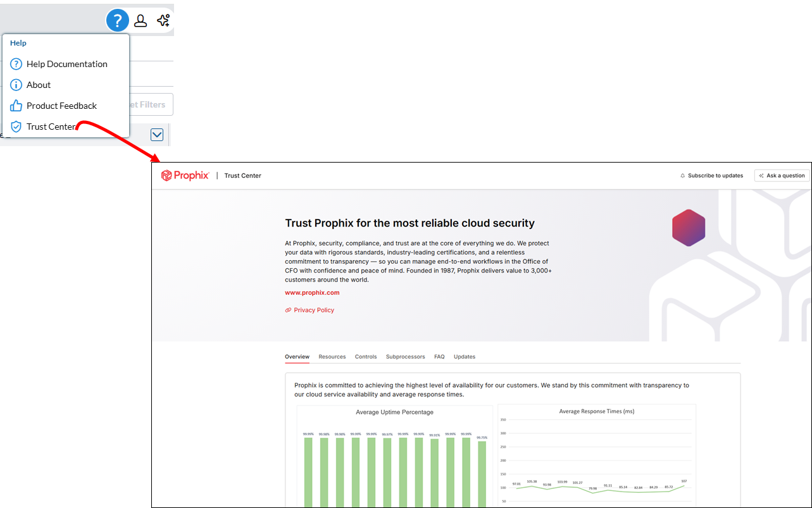Open the Controls tab
The height and width of the screenshot is (508, 812).
point(366,357)
